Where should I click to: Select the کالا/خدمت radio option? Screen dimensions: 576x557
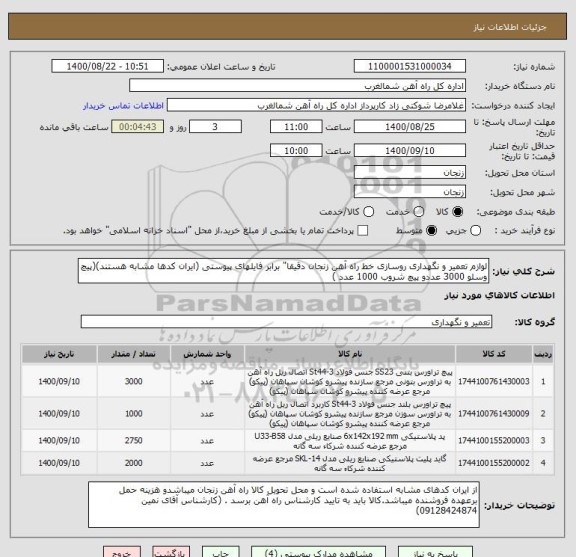click(x=368, y=212)
